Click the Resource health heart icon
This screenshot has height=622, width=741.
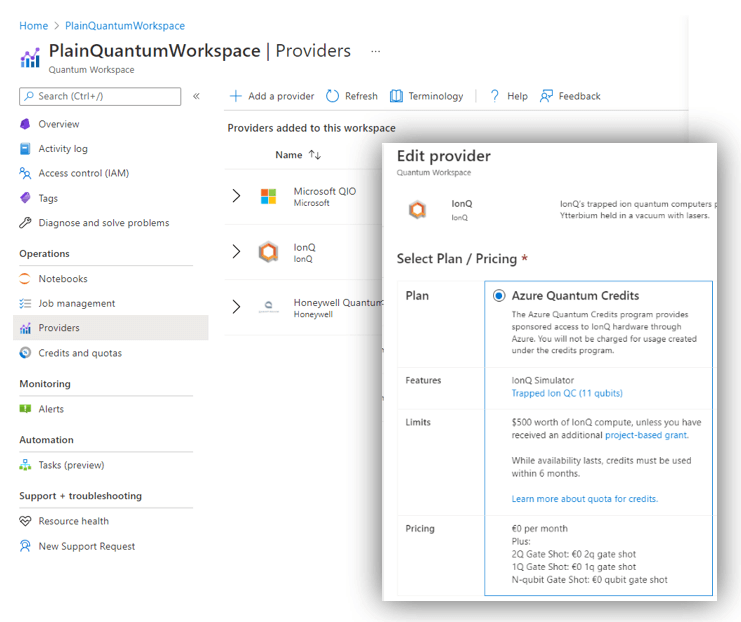pyautogui.click(x=25, y=521)
